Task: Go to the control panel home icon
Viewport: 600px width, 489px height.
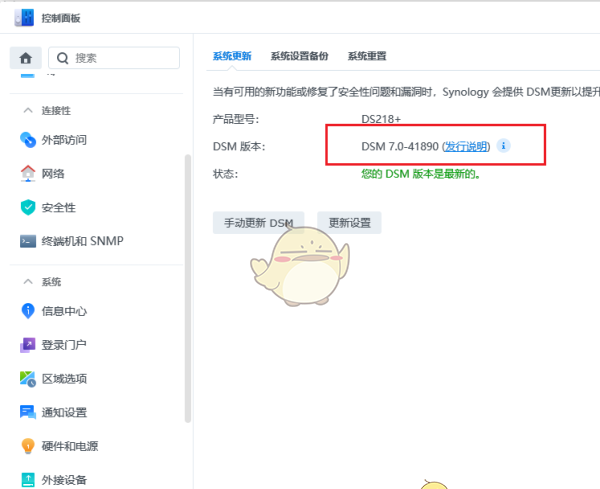Action: [x=26, y=58]
